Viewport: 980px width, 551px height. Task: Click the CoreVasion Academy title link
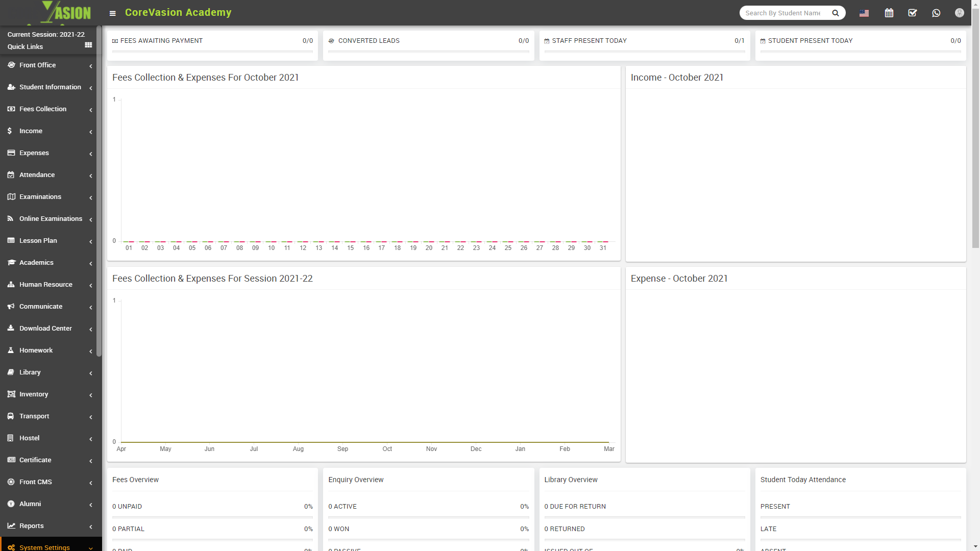point(178,12)
